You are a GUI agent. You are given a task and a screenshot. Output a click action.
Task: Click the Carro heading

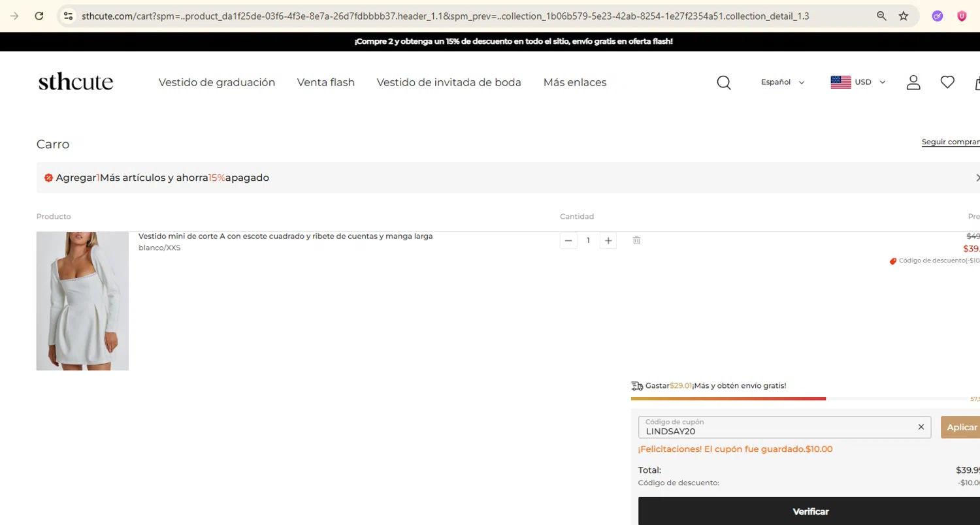53,144
